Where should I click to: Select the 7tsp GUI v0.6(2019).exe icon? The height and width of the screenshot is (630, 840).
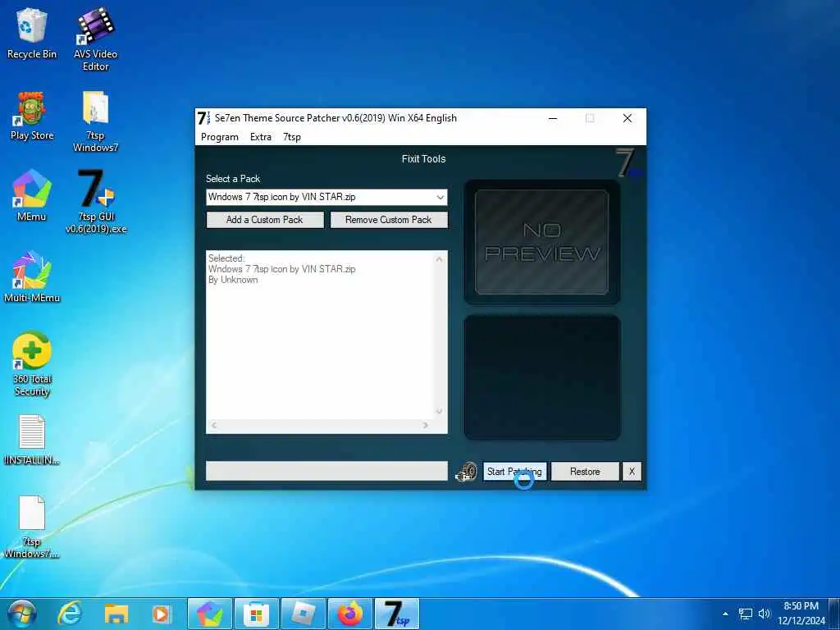(x=96, y=201)
